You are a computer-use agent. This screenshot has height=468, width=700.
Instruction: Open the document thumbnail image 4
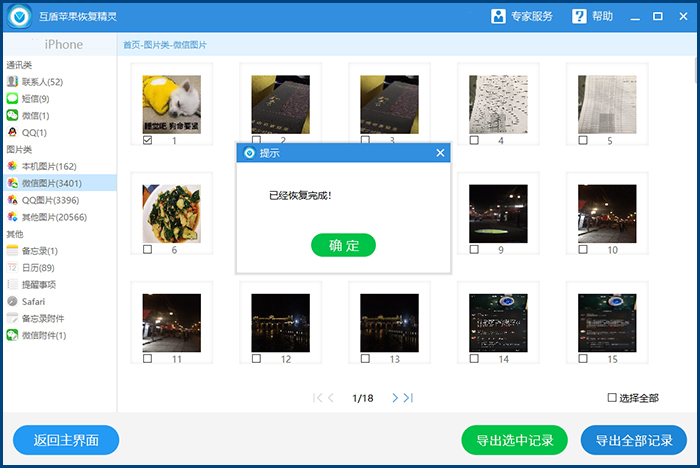498,104
